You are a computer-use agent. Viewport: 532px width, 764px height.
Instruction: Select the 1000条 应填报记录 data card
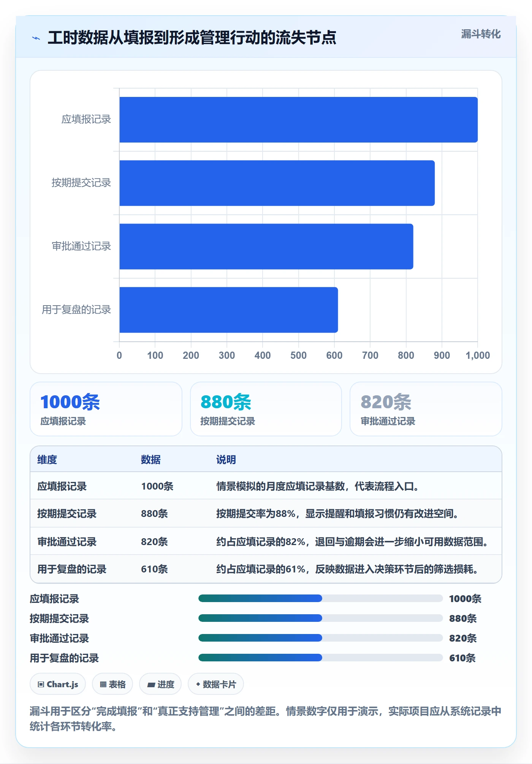click(x=106, y=409)
